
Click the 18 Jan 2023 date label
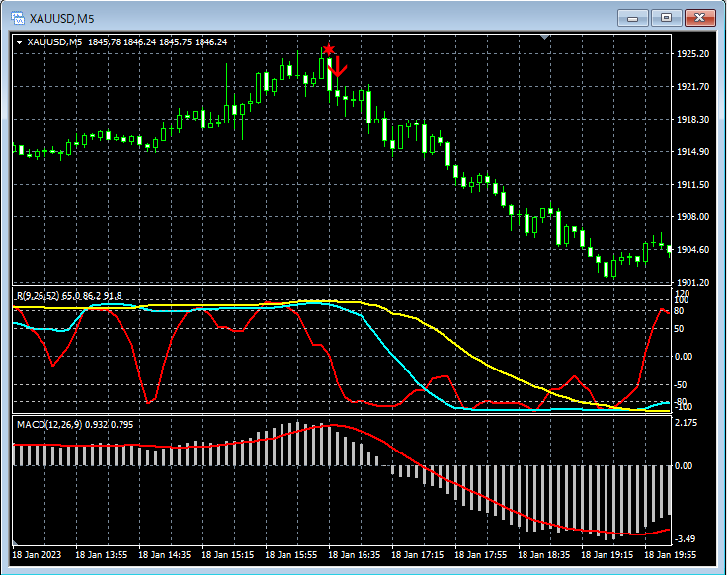coord(37,555)
